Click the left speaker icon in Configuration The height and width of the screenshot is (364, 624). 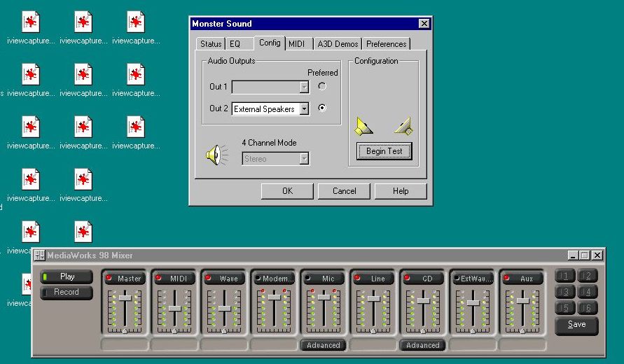pyautogui.click(x=363, y=126)
